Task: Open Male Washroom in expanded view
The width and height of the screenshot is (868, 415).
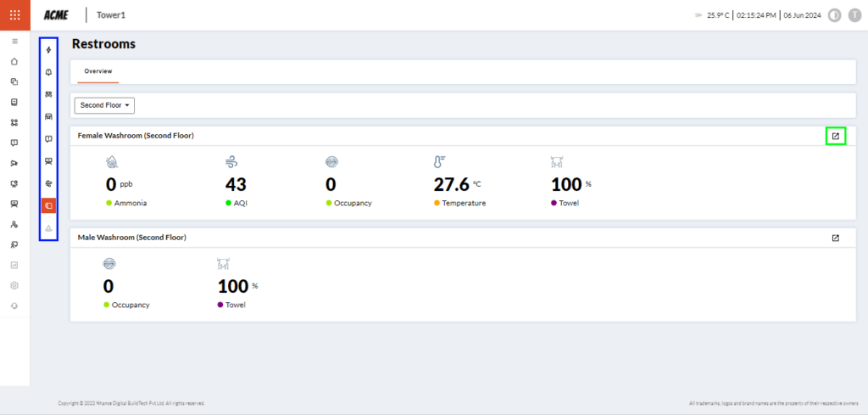Action: tap(835, 238)
